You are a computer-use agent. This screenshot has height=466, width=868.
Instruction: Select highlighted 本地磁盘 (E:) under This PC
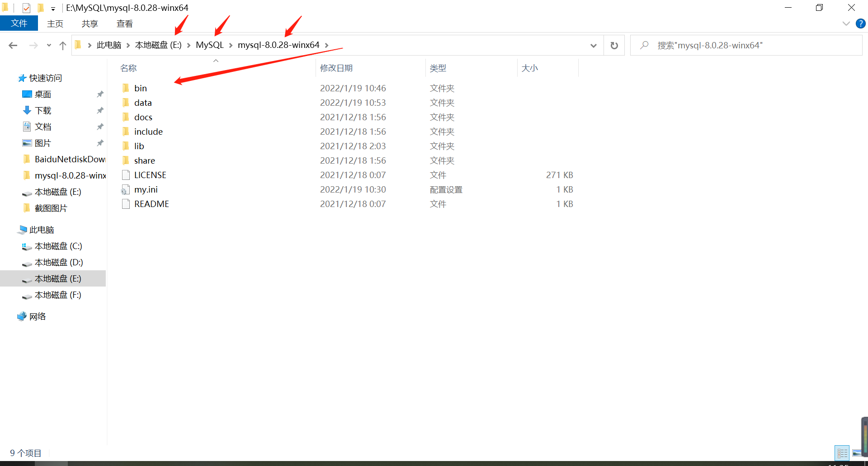pos(53,278)
